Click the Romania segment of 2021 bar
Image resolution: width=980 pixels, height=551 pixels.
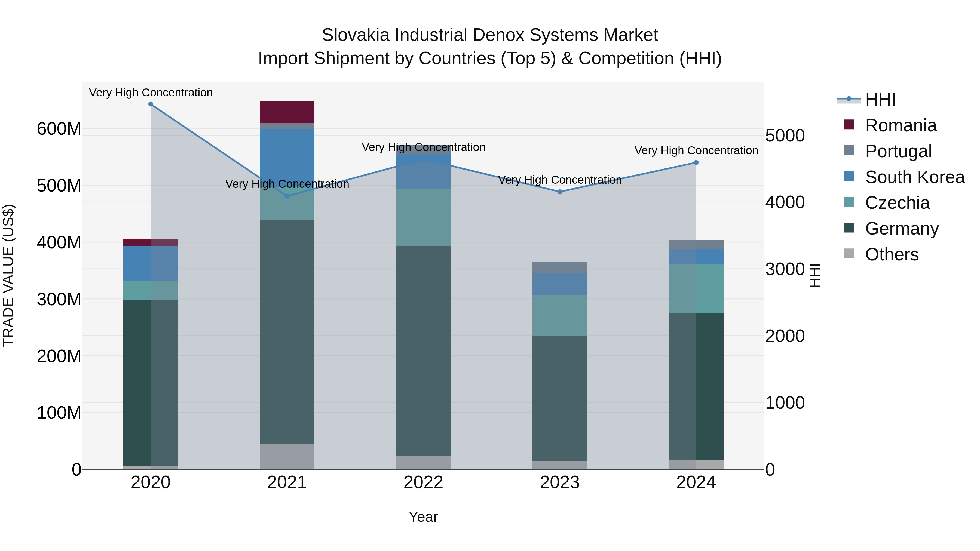point(287,112)
